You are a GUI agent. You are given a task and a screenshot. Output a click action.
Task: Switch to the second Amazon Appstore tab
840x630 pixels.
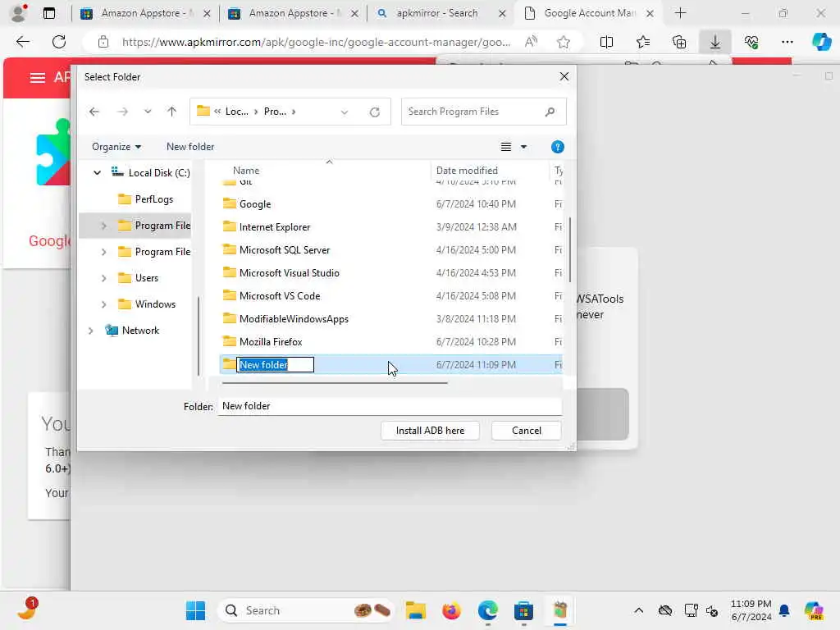click(x=293, y=13)
